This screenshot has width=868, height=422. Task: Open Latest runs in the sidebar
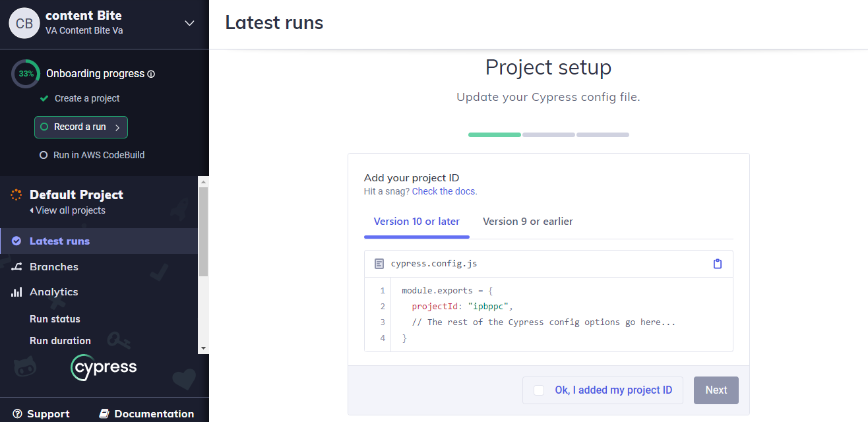point(99,241)
